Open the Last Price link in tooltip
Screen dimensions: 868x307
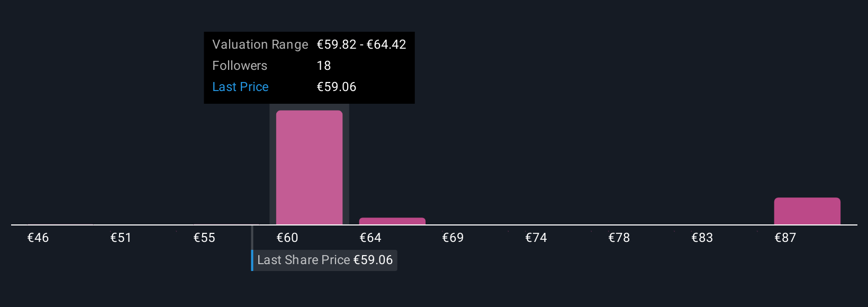(240, 87)
